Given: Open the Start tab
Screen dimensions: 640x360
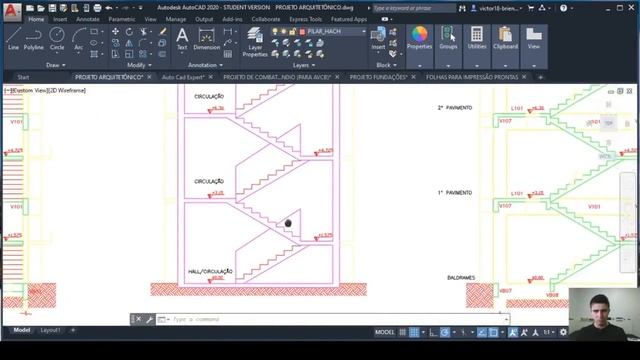Looking at the screenshot, I should coord(23,77).
